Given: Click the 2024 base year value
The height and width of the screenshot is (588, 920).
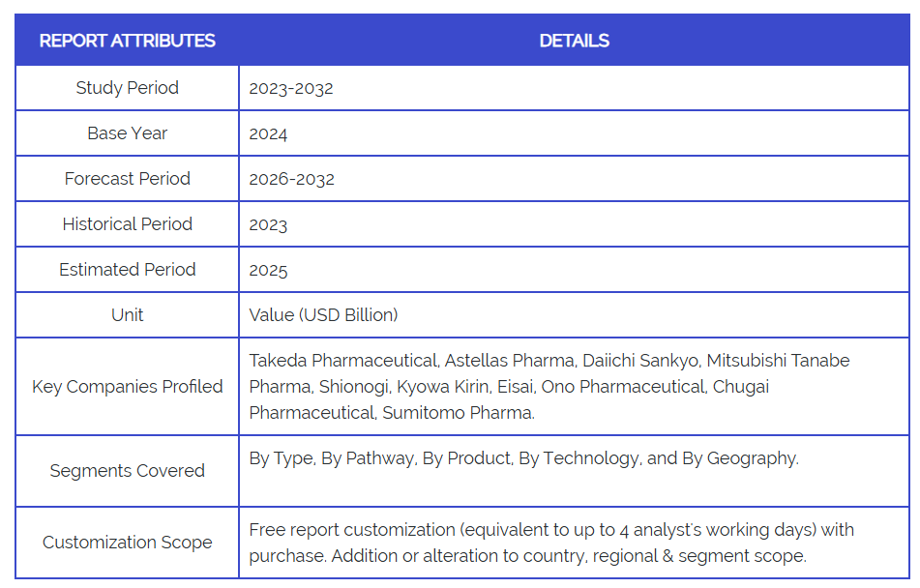Looking at the screenshot, I should pos(268,134).
